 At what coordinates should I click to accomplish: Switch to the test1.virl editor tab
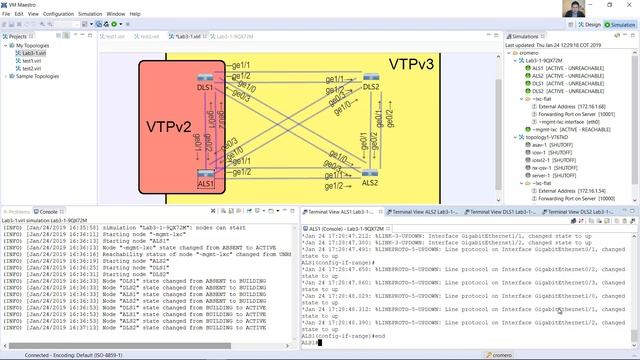pos(112,36)
